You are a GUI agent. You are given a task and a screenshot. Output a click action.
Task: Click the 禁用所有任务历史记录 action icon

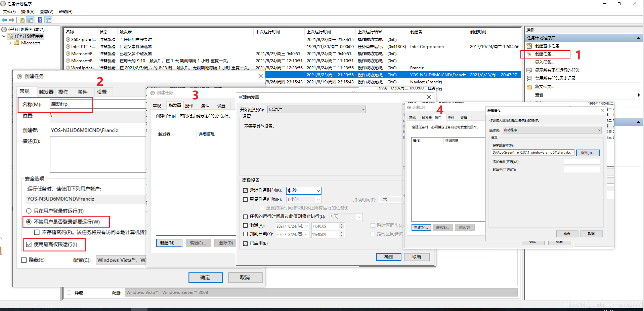click(x=529, y=78)
